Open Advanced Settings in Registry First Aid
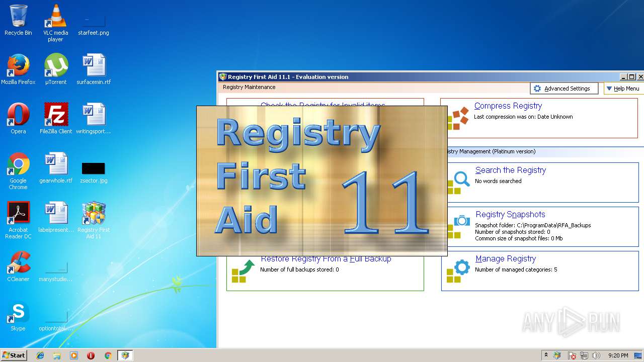644x362 pixels. click(x=563, y=88)
